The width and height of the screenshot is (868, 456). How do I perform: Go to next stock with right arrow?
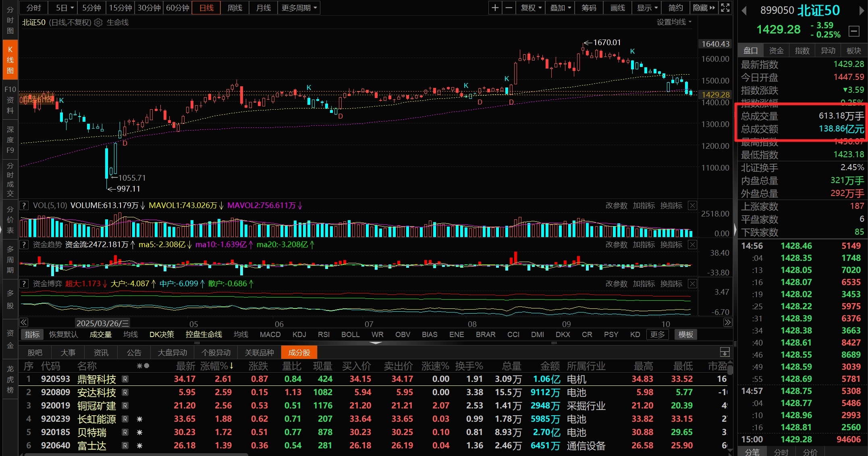coord(861,11)
